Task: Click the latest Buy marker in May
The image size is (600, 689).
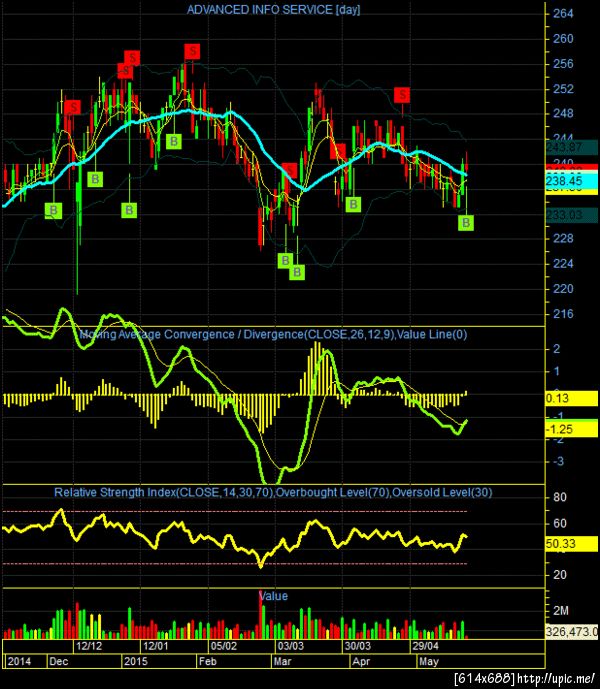Action: [x=466, y=223]
